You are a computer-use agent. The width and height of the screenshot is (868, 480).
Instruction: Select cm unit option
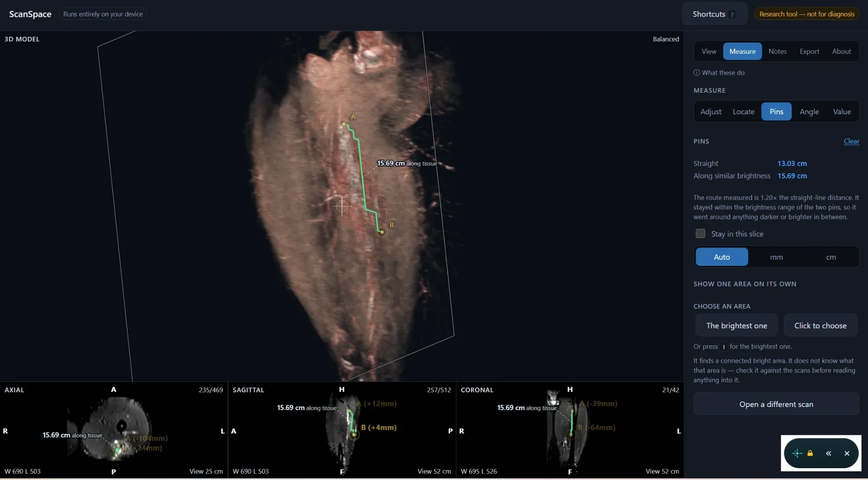831,257
